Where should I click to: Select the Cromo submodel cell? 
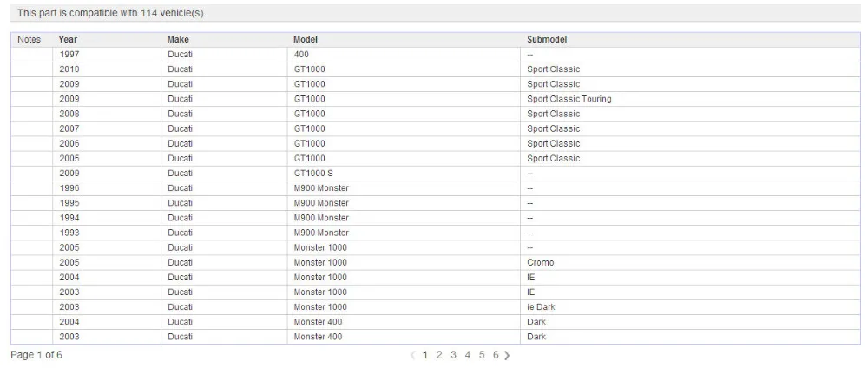(x=540, y=262)
